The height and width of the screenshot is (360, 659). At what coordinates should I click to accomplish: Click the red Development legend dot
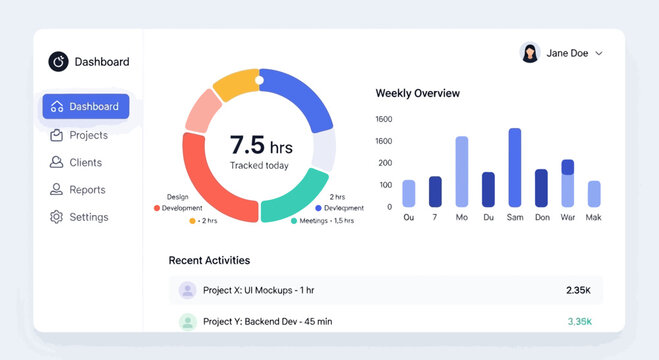tap(157, 208)
